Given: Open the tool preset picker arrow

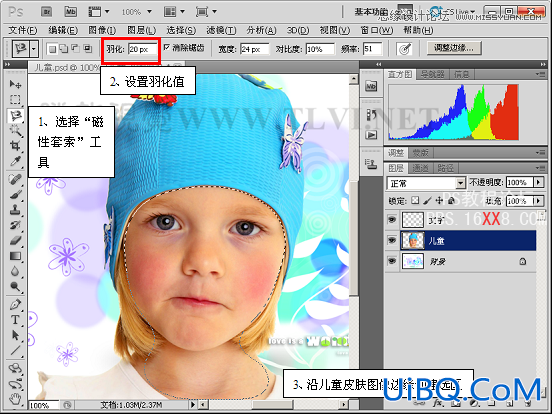Looking at the screenshot, I should click(x=34, y=49).
